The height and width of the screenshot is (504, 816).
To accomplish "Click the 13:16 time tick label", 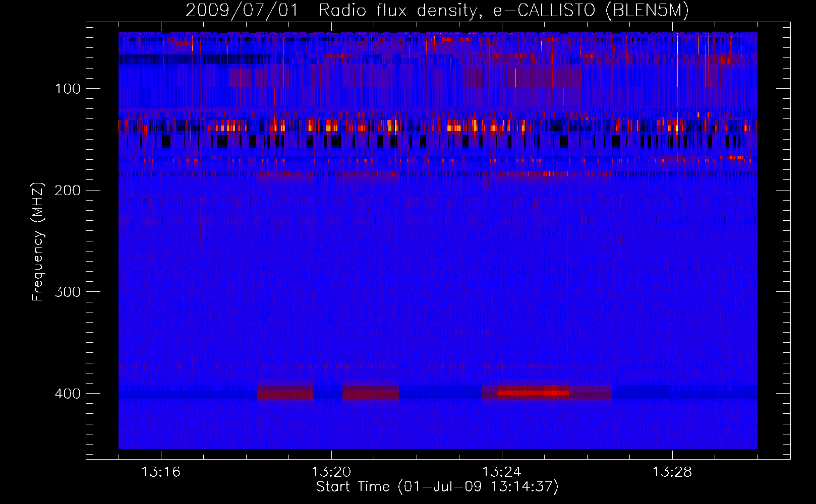I will 161,472.
